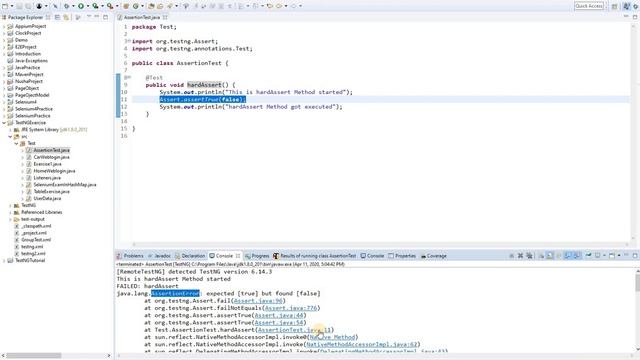Click the Collapse All icon in Package Explorer

[x=57, y=17]
